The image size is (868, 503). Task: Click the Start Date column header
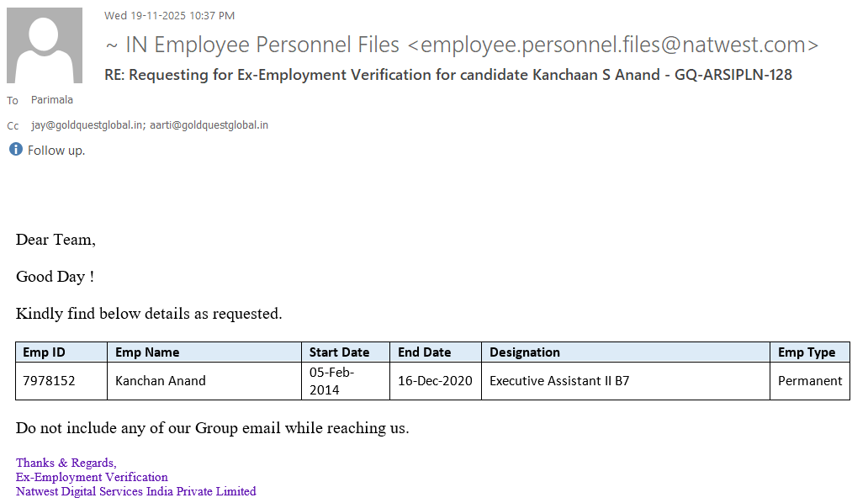(x=339, y=352)
